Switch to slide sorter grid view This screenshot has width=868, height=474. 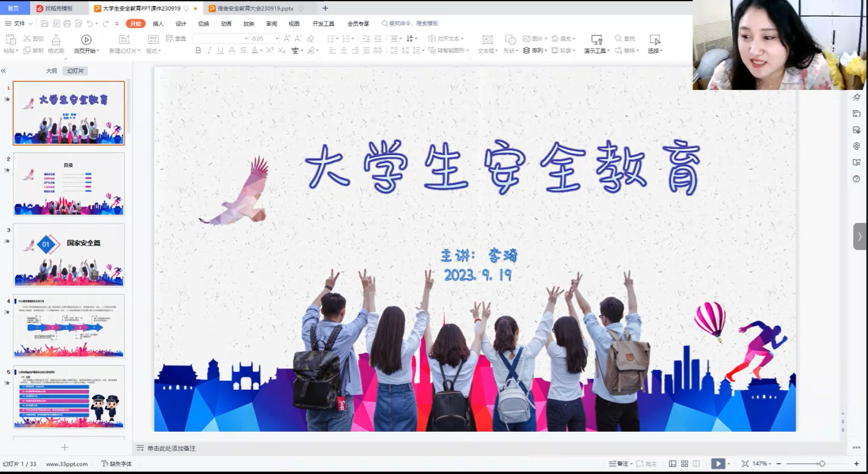click(685, 464)
